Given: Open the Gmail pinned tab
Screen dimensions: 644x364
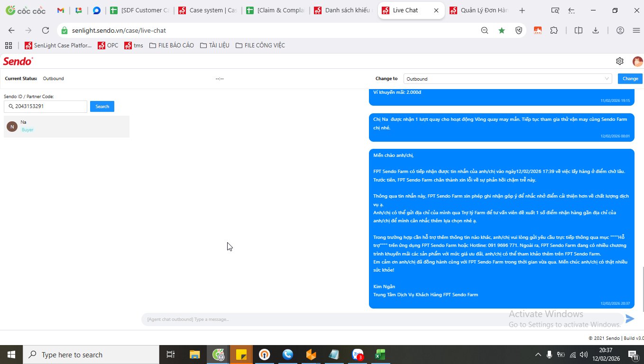Looking at the screenshot, I should [61, 10].
